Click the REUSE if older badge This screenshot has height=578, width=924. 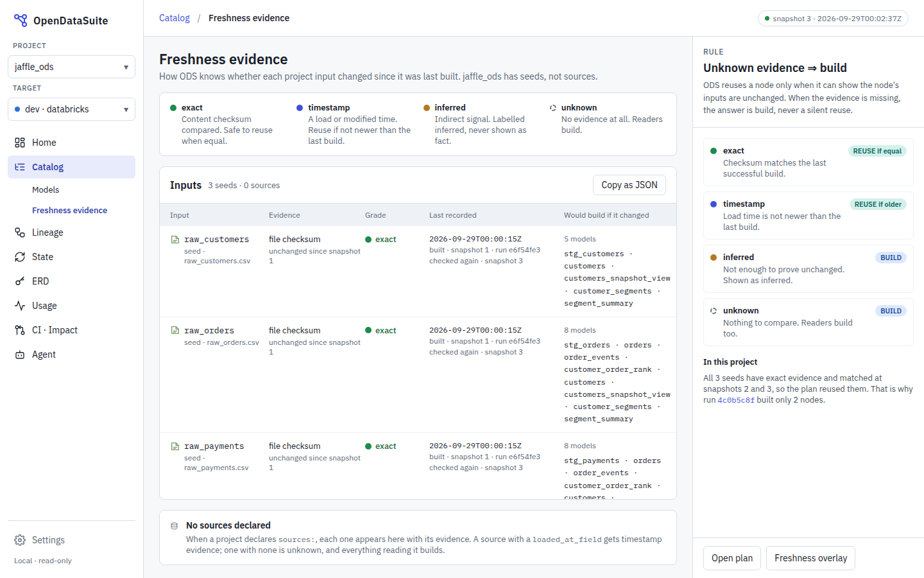click(x=878, y=204)
